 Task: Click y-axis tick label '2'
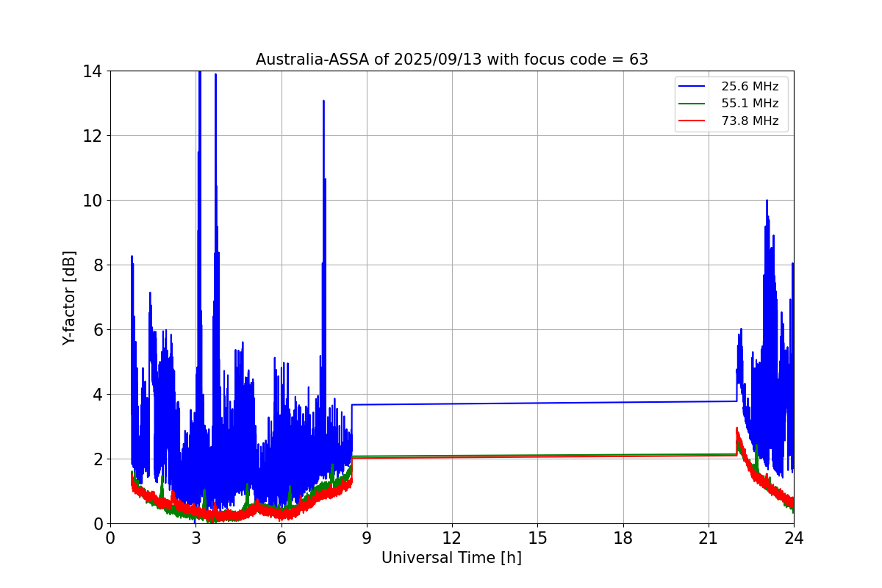click(x=97, y=459)
